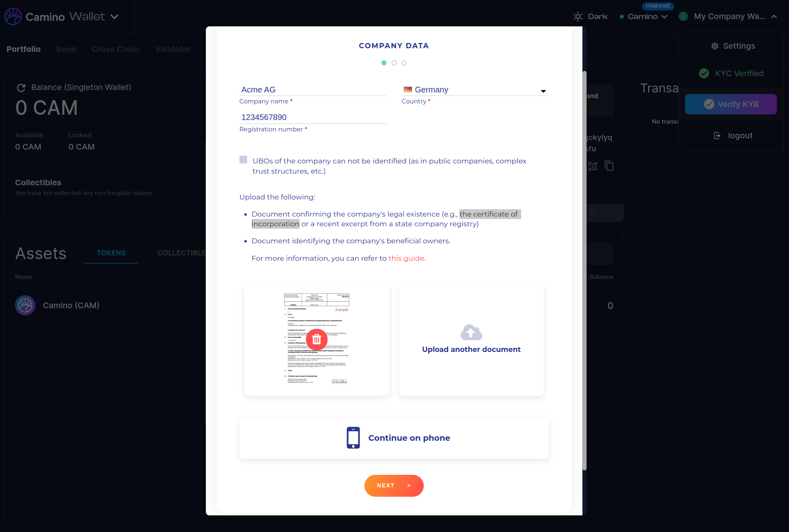Switch to the TOKENS tab
The height and width of the screenshot is (532, 789).
click(111, 253)
